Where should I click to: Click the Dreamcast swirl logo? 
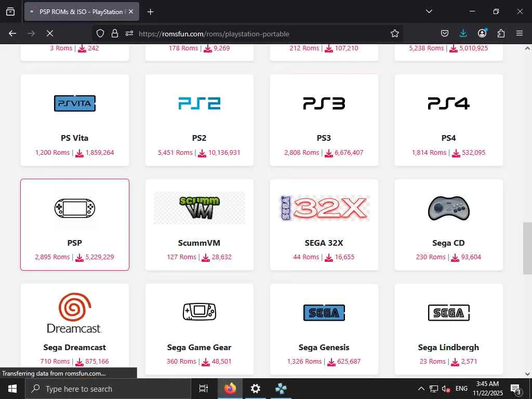coord(75,313)
